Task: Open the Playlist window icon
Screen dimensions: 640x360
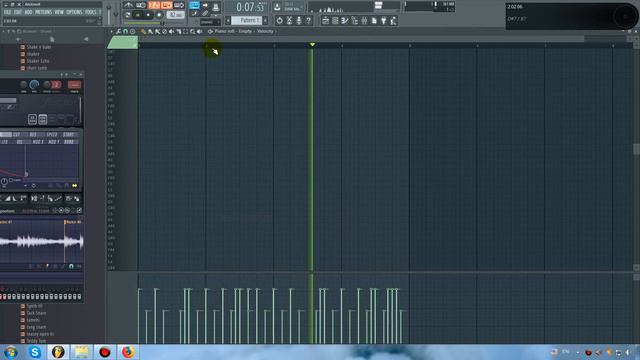Action: [325, 20]
